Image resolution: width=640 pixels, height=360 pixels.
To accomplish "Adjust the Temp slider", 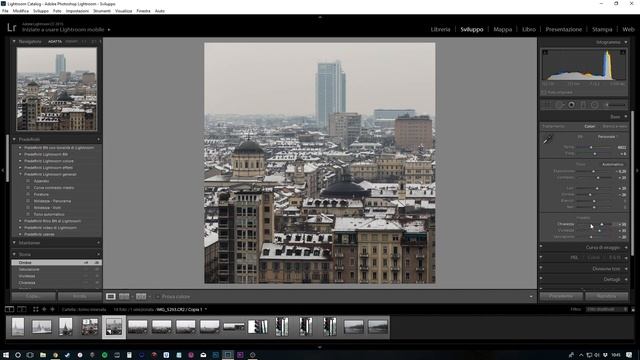I will click(591, 147).
